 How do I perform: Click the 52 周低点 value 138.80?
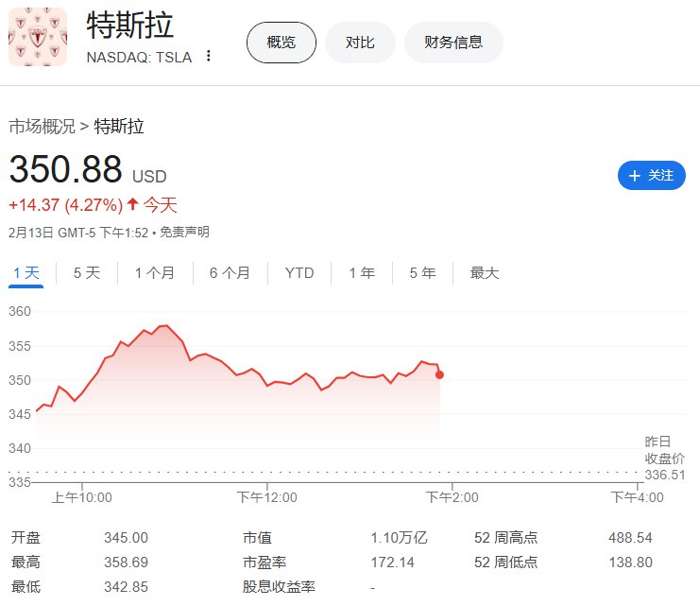(x=630, y=563)
